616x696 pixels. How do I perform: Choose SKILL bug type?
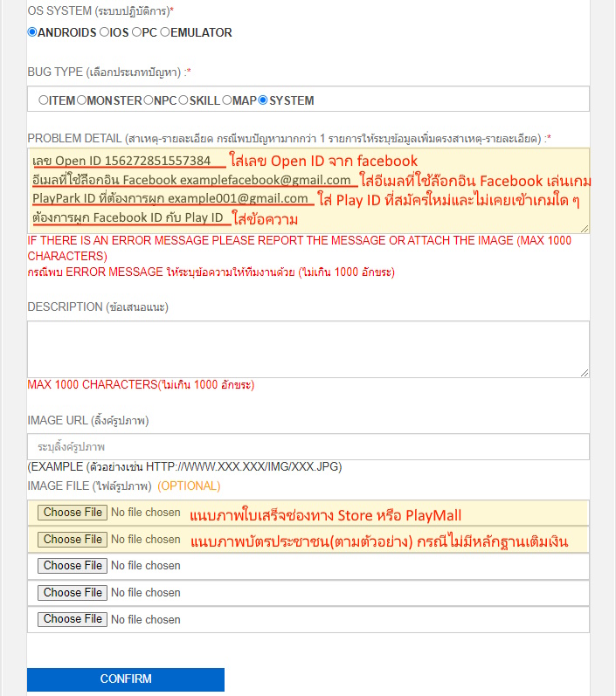coord(183,100)
